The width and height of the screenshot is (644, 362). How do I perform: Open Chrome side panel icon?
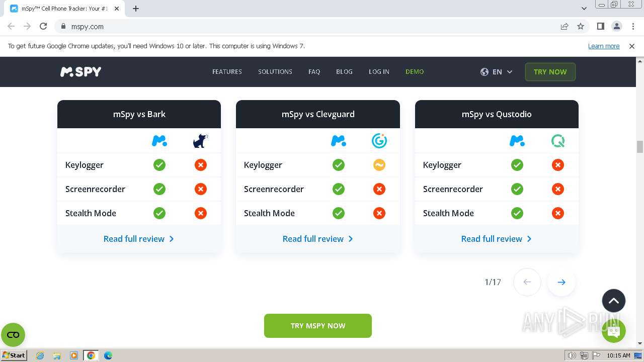(601, 27)
